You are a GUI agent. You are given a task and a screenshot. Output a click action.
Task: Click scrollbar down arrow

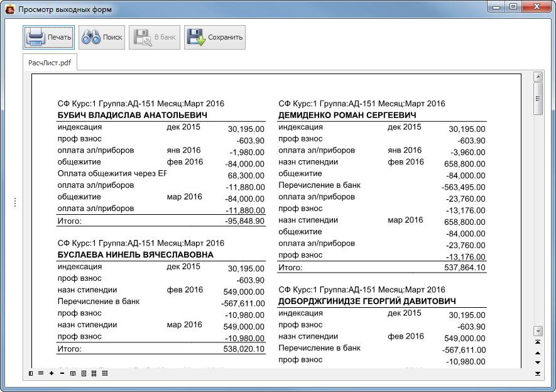coord(538,331)
